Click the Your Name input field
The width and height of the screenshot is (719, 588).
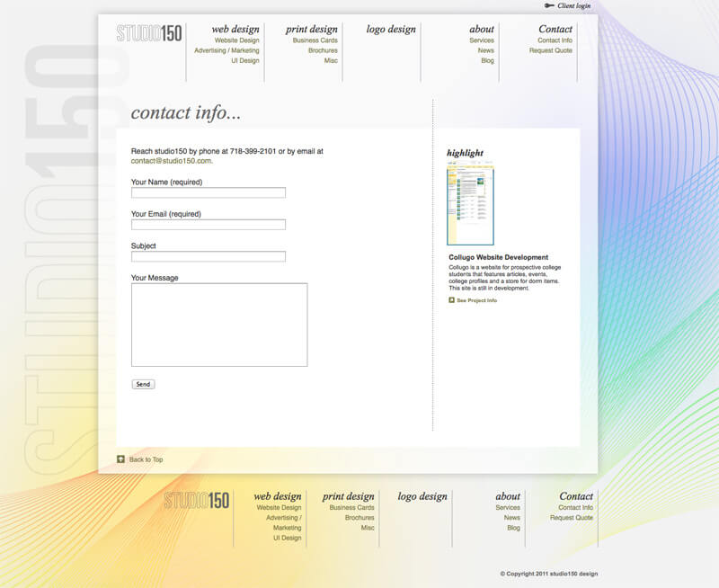click(x=209, y=192)
